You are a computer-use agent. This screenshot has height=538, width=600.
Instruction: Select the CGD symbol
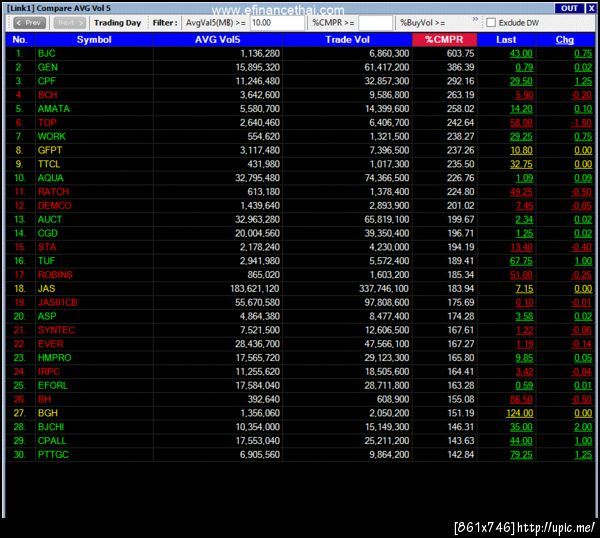click(47, 233)
